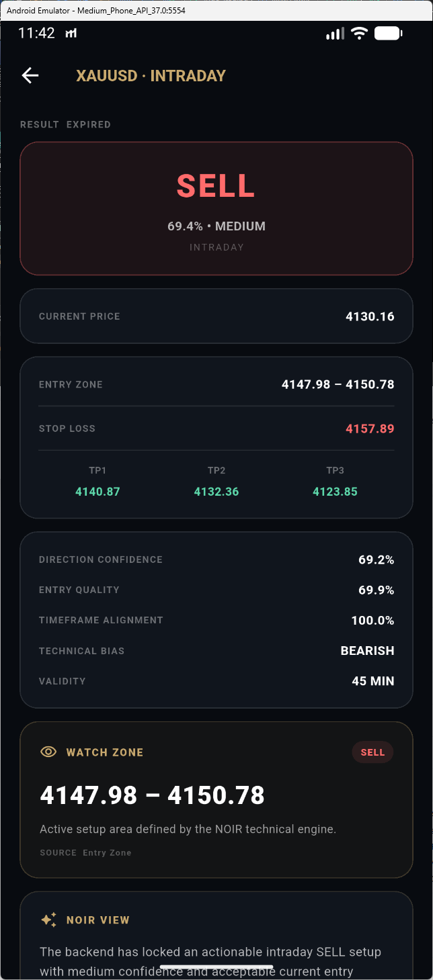Tap the large SELL signal card

[x=216, y=208]
